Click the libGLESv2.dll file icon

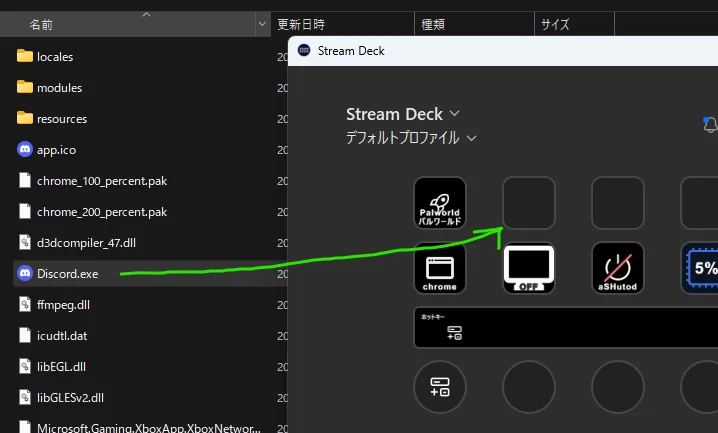pyautogui.click(x=25, y=397)
